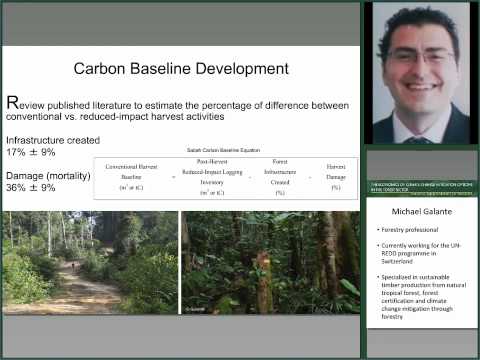Click the green webinar title banner
The width and height of the screenshot is (480, 360).
tap(422, 188)
